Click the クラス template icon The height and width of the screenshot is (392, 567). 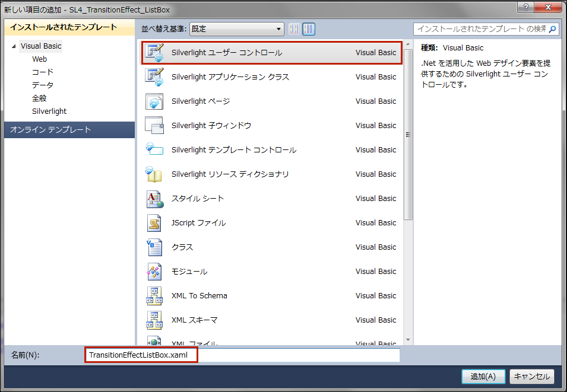[x=154, y=247]
